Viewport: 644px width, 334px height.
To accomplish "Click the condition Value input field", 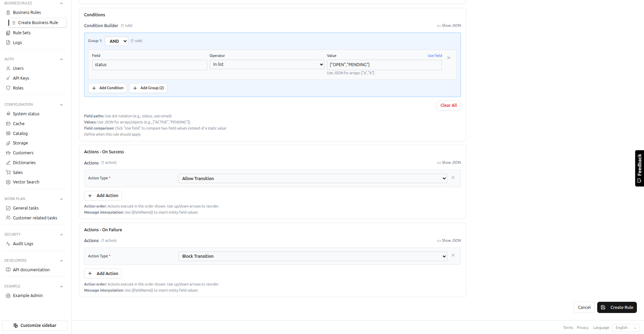I will 384,64.
